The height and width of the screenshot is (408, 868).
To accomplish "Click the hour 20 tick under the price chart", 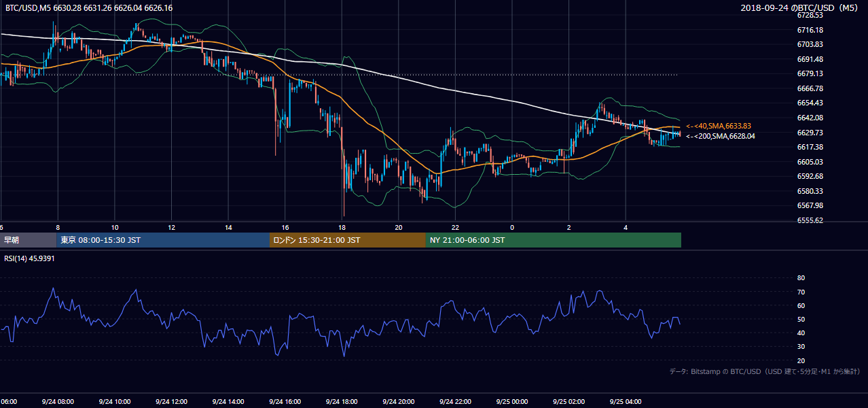I will click(x=399, y=227).
